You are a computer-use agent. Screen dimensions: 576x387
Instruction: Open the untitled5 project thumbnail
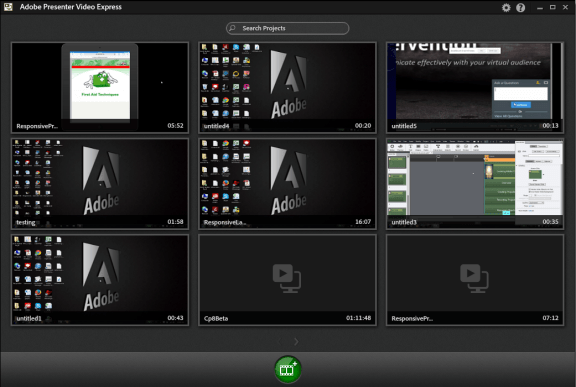[x=475, y=87]
